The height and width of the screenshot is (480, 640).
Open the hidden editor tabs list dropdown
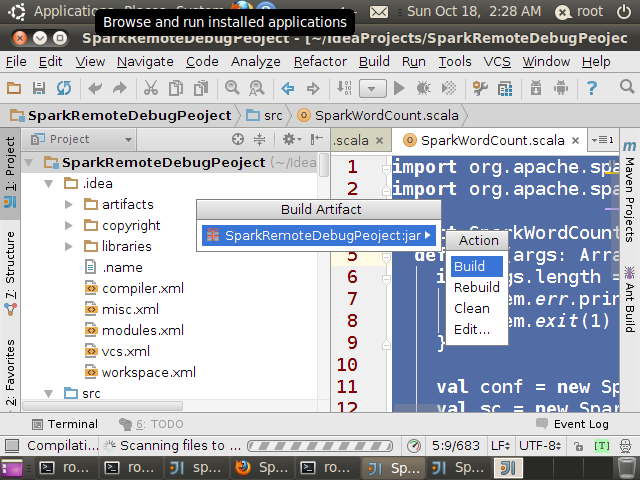pos(603,140)
